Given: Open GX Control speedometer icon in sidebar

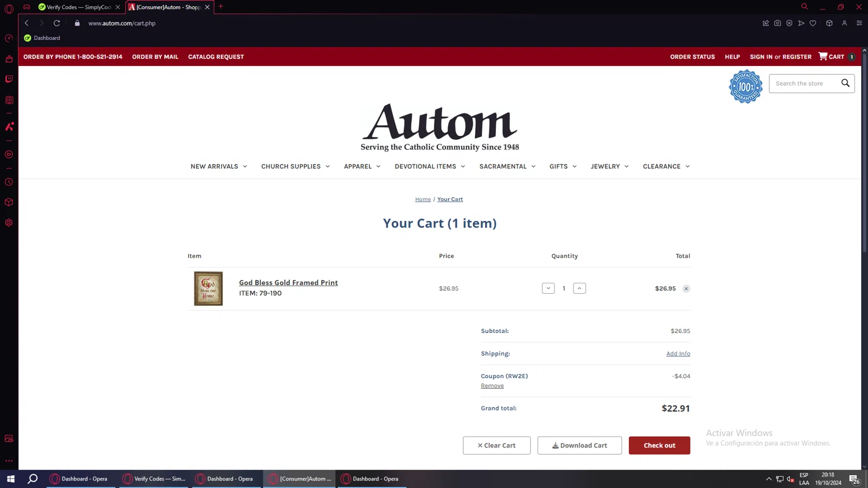Looking at the screenshot, I should pos(9,38).
